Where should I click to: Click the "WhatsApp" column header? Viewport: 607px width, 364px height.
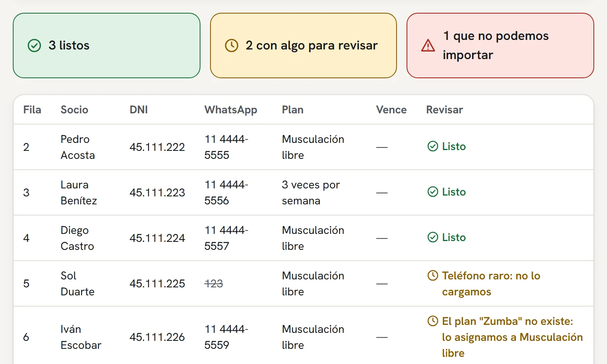pos(231,110)
